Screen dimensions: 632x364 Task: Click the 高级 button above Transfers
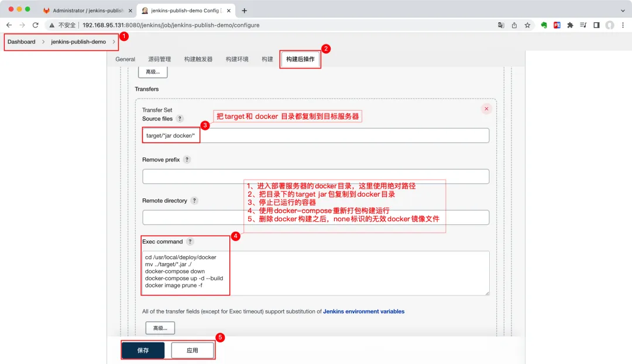tap(153, 72)
